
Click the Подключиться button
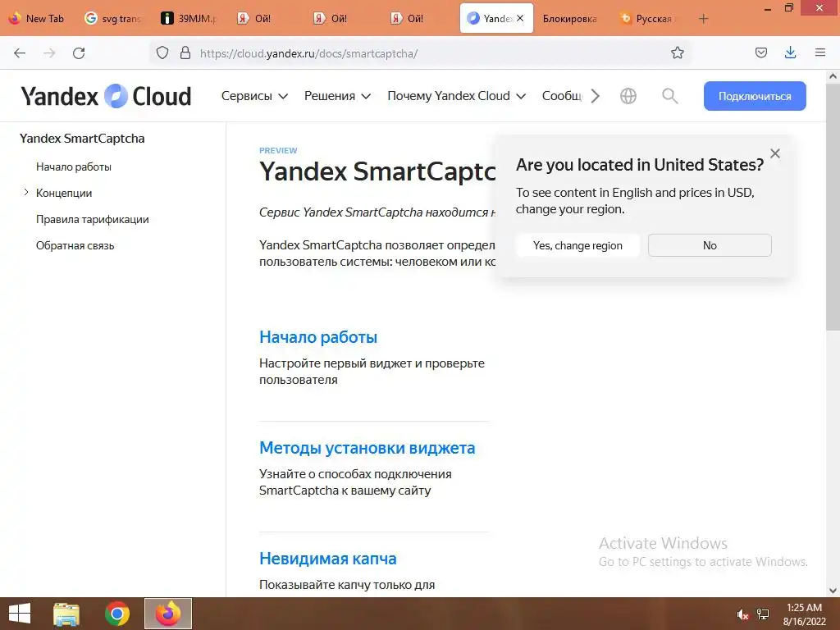tap(755, 96)
